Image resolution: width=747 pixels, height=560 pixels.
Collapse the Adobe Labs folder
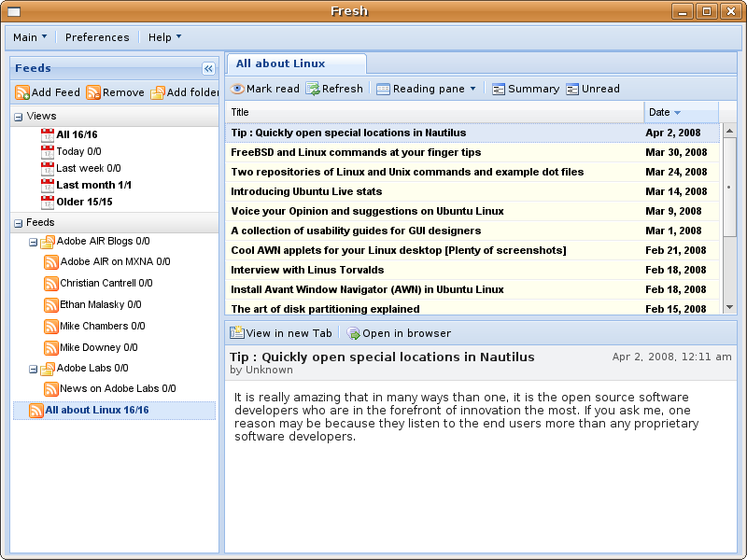coord(33,369)
